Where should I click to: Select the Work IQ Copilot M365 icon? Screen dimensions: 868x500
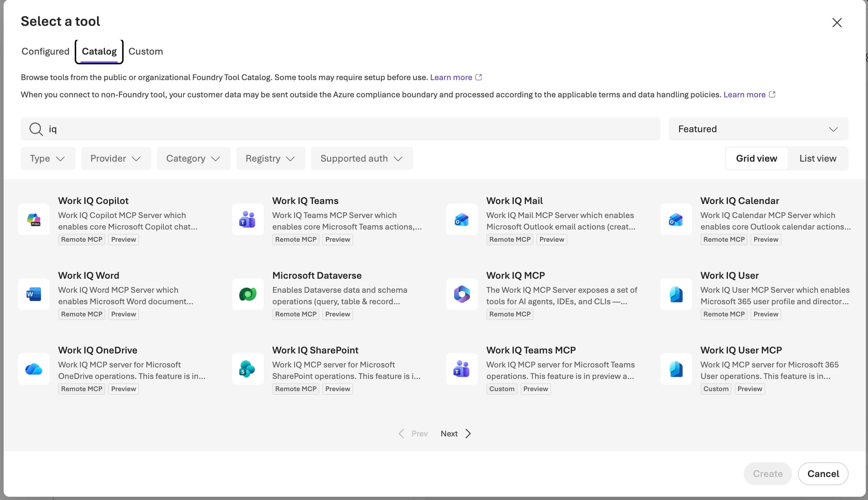click(x=34, y=219)
